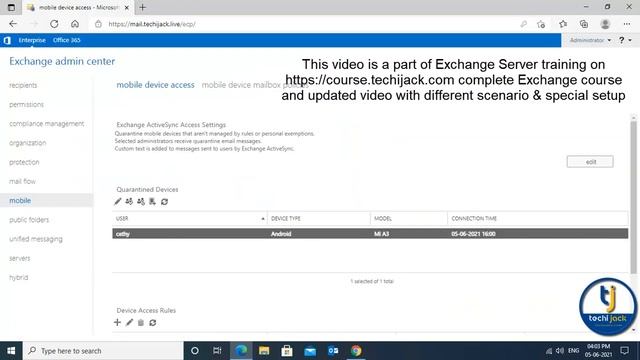Delete device access rule trash icon
This screenshot has height=360, width=640.
[140, 322]
